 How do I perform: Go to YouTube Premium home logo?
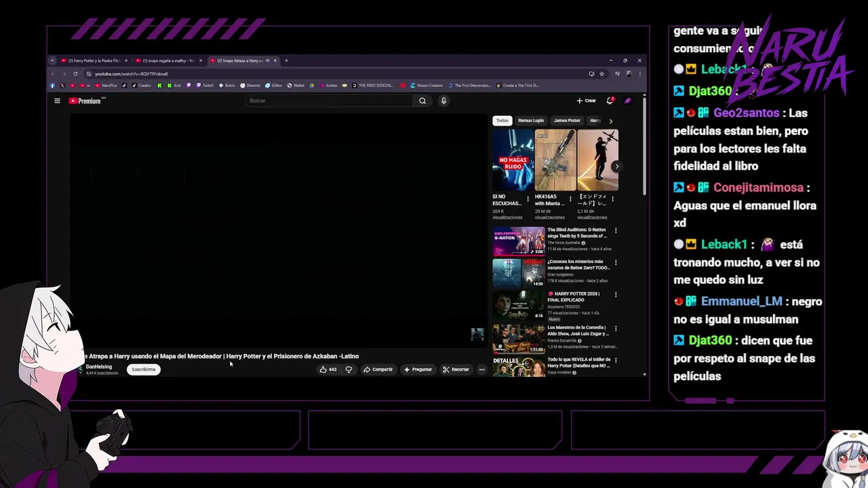point(85,101)
